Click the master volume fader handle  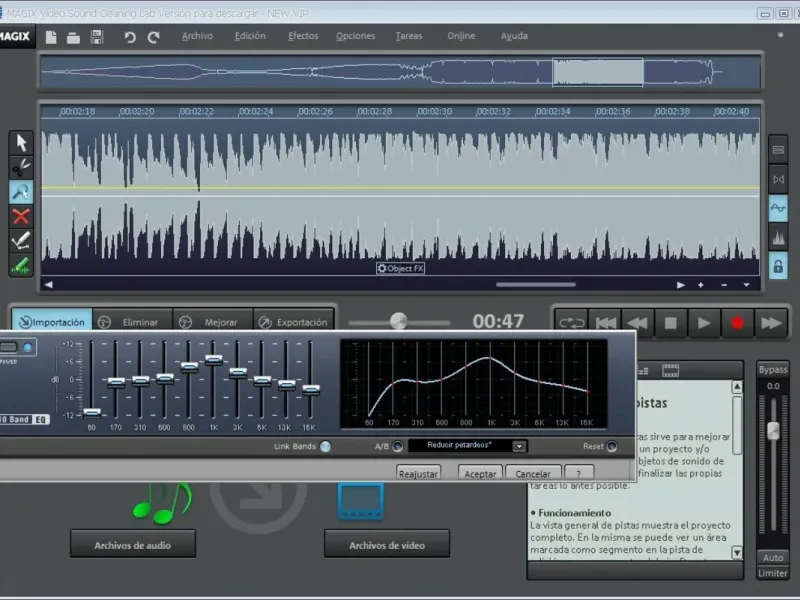tap(773, 431)
